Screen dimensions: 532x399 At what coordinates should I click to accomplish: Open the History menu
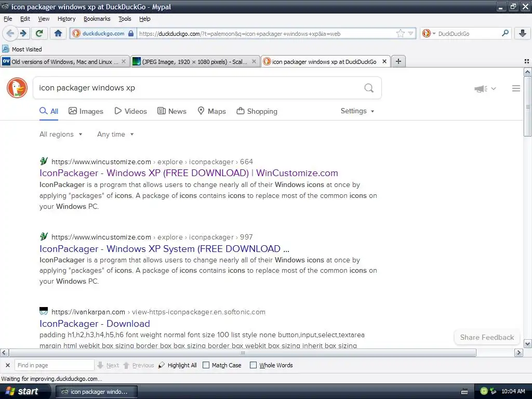[x=66, y=19]
